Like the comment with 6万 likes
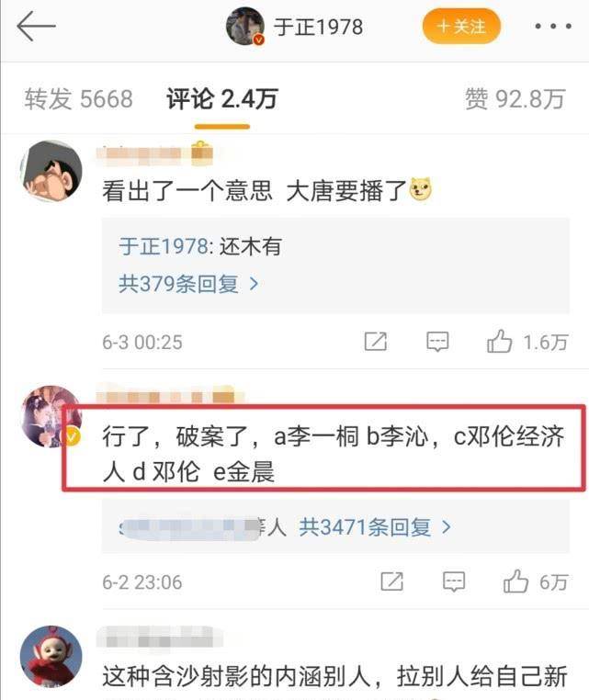This screenshot has height=700, width=589. tap(536, 581)
